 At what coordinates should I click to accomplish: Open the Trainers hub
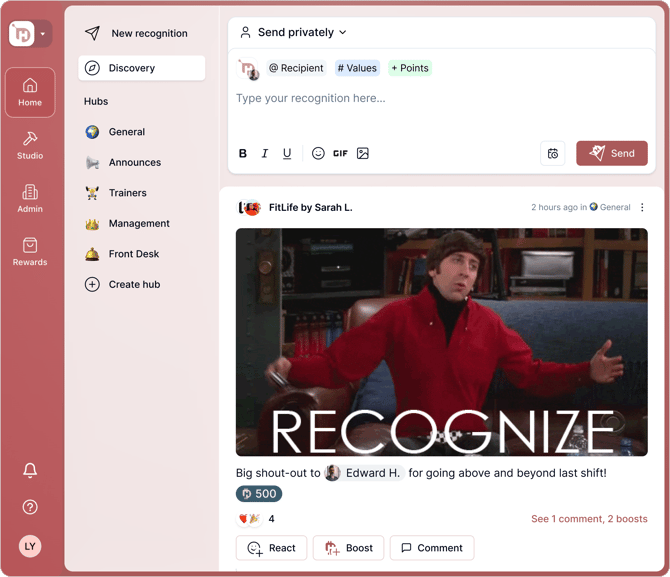(x=127, y=193)
